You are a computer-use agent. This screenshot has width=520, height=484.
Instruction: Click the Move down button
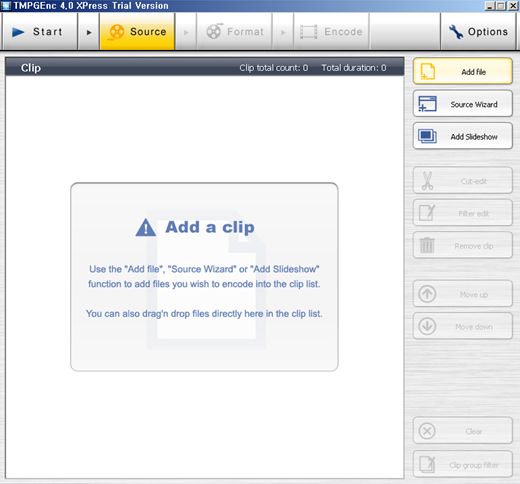click(x=463, y=326)
